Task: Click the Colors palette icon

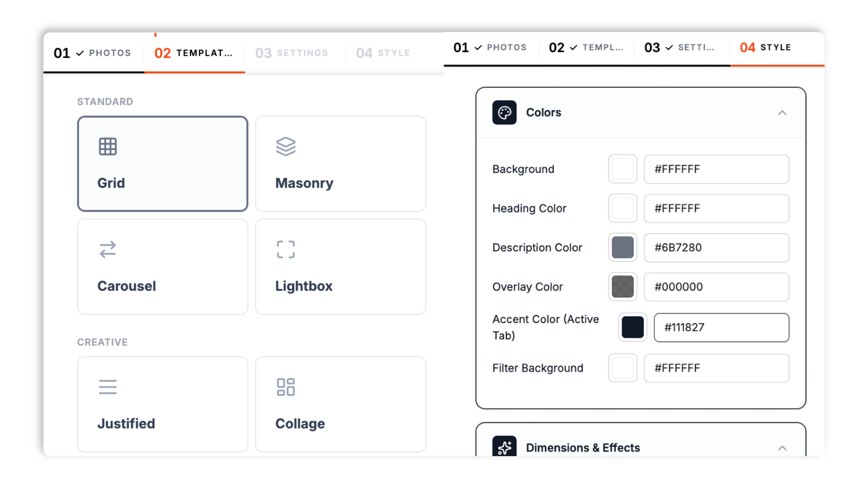Action: 504,113
